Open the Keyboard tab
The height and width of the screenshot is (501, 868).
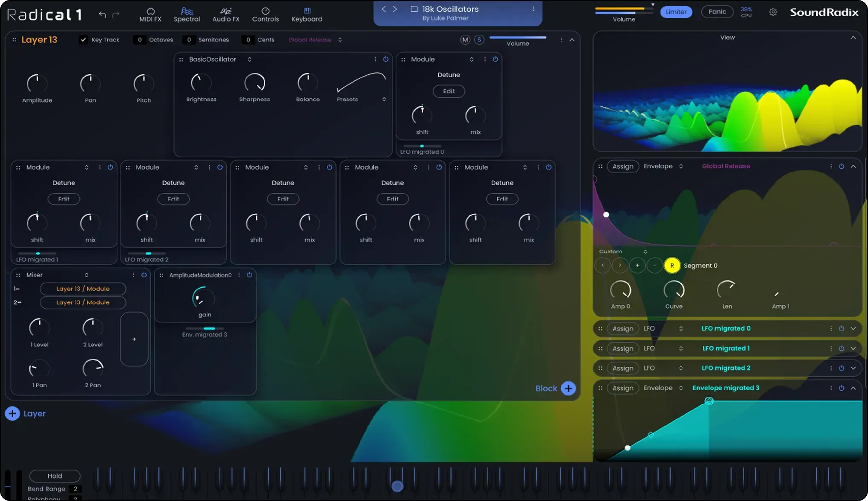click(307, 15)
